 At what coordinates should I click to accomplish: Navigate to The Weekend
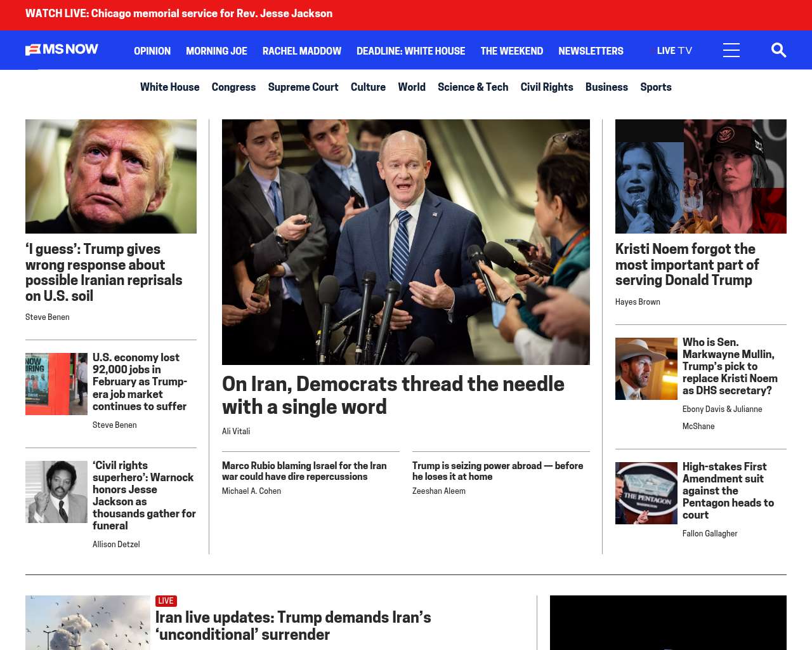[511, 51]
